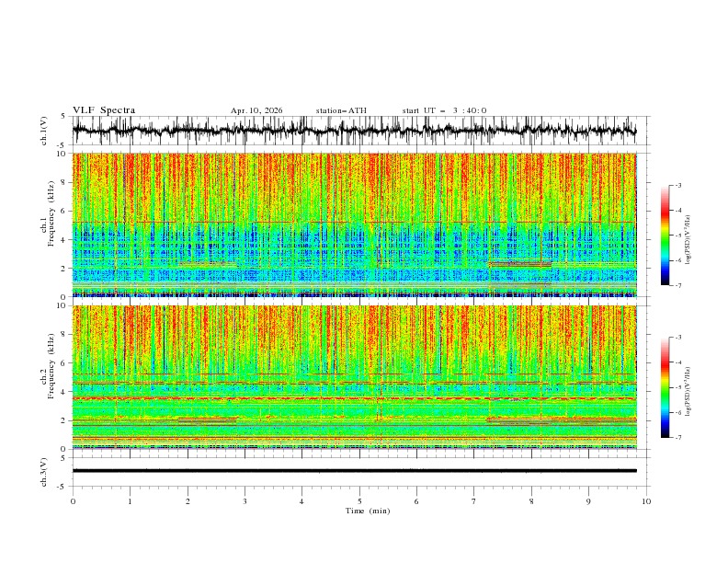Click the 'start UT = 3 :40: 0' label
This screenshot has height=563, width=728.
(444, 110)
